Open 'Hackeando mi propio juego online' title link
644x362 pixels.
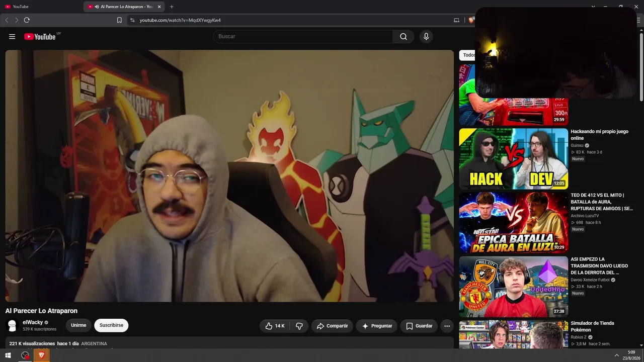click(599, 135)
